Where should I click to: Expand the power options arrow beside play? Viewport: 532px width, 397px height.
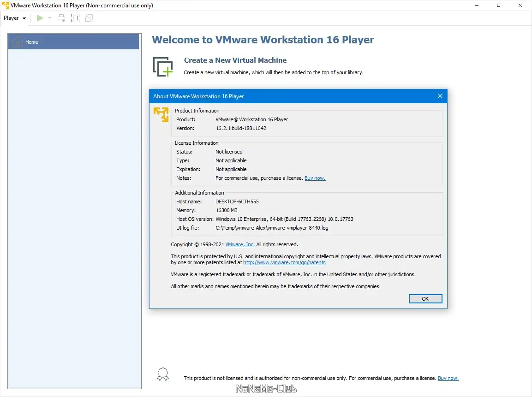click(50, 18)
